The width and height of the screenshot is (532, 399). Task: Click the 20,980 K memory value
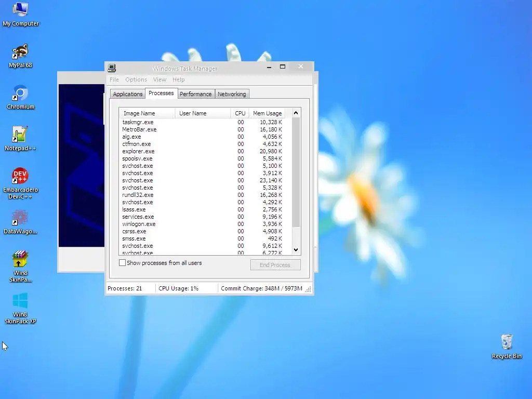271,151
